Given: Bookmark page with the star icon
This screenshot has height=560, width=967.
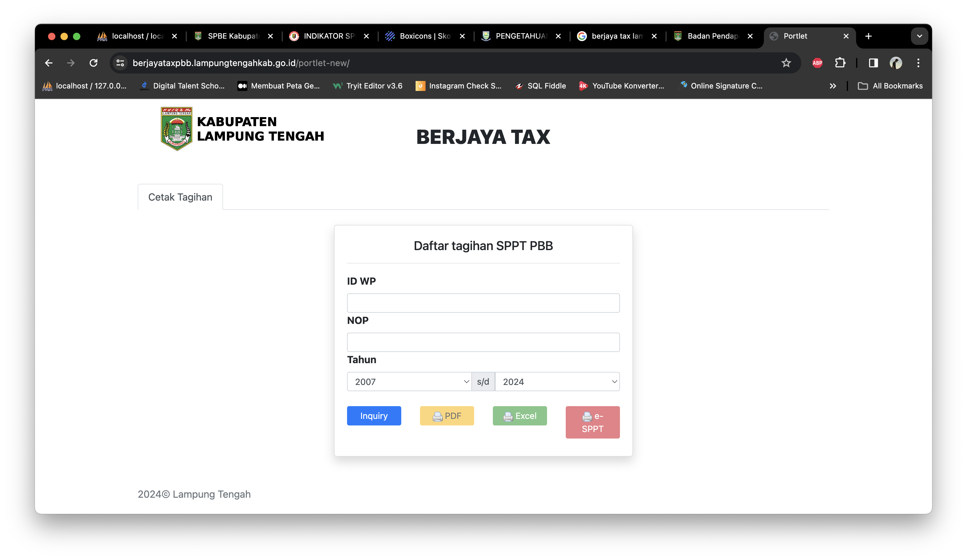Looking at the screenshot, I should click(x=786, y=63).
